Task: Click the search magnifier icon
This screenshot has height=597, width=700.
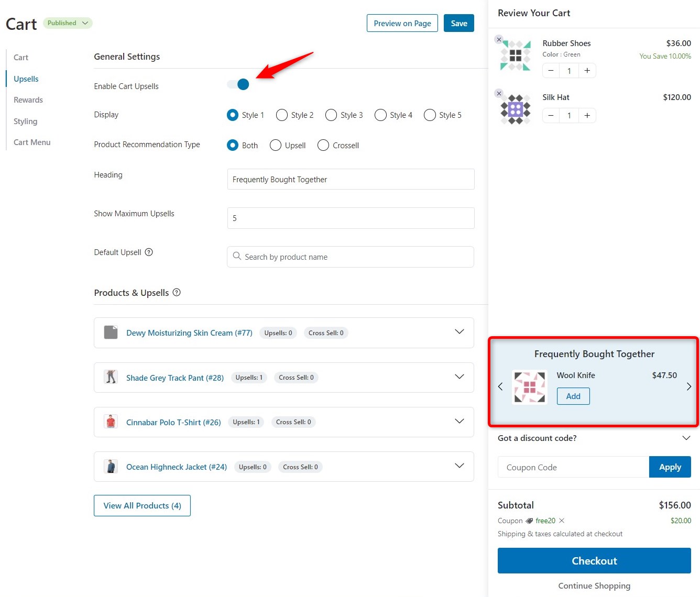Action: tap(237, 256)
